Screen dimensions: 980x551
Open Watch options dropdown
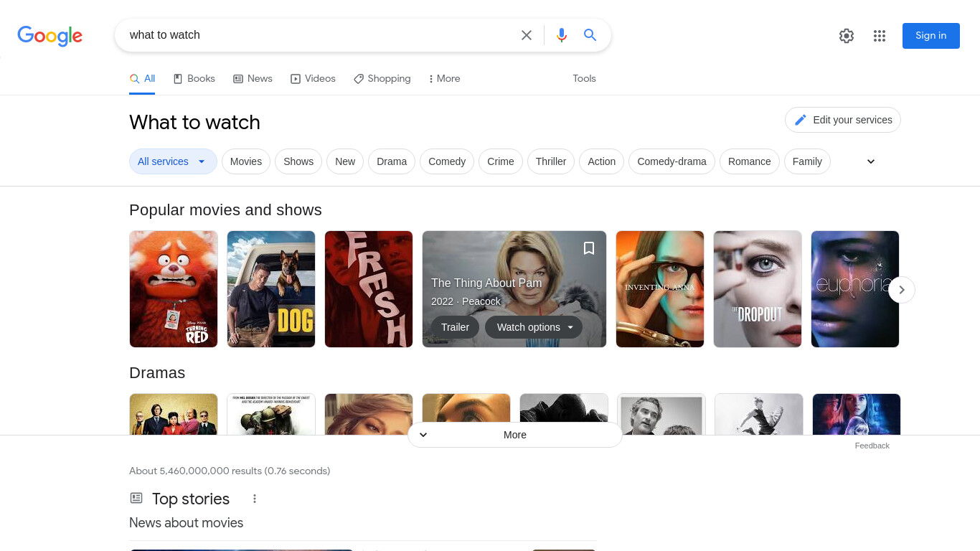tap(534, 327)
